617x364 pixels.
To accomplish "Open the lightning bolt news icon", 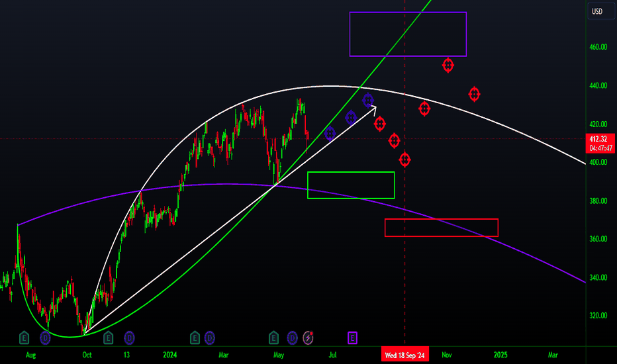I will click(308, 338).
